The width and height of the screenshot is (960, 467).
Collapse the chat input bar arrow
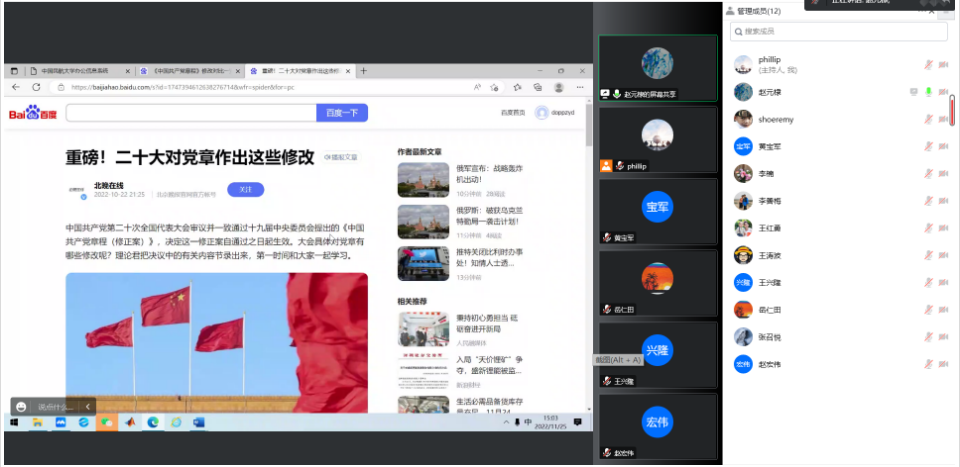click(88, 406)
